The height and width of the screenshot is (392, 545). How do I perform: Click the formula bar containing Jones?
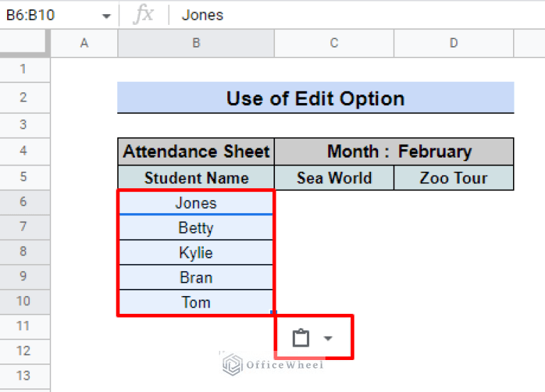point(357,16)
